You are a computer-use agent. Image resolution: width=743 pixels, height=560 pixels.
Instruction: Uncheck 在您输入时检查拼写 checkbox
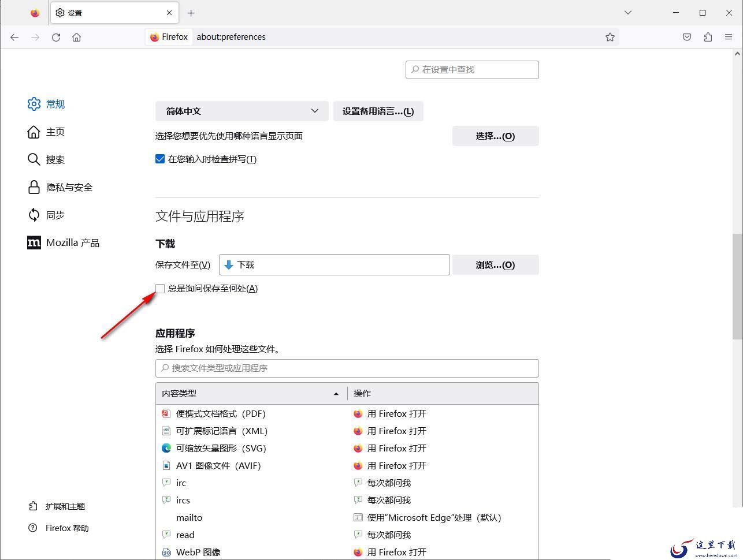(160, 159)
